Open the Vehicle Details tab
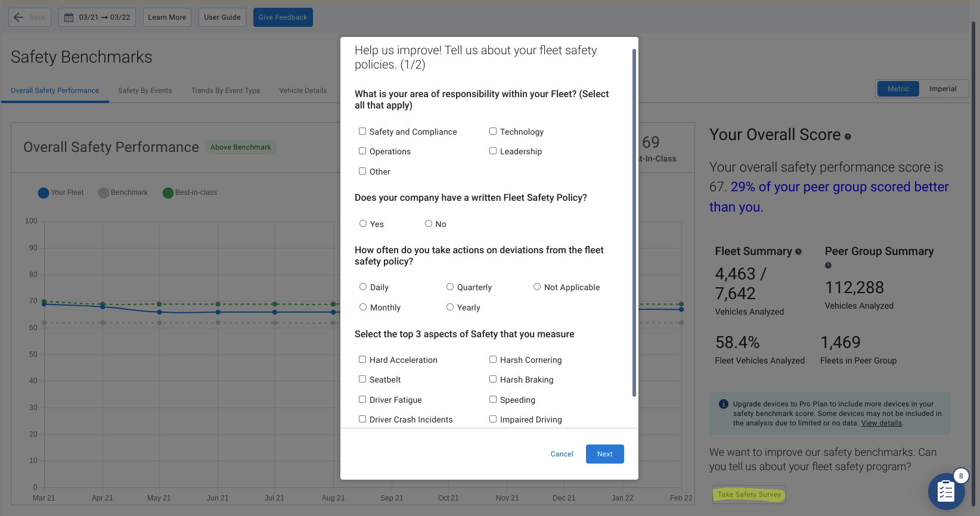 [303, 91]
